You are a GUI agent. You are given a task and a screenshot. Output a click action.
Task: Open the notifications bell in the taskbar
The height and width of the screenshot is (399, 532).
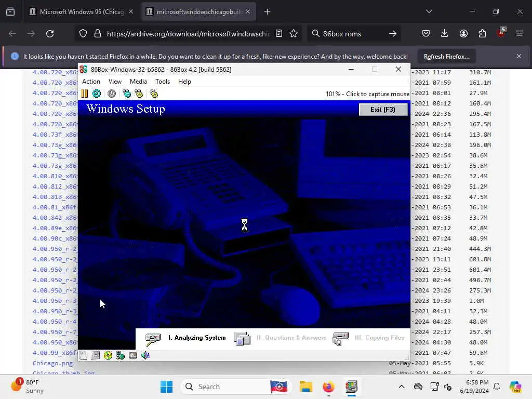pos(497,387)
